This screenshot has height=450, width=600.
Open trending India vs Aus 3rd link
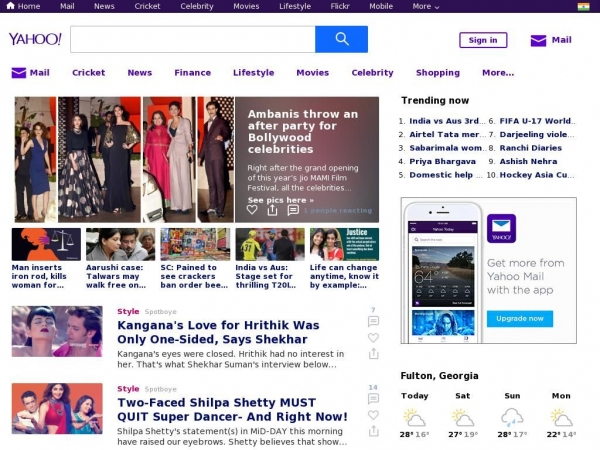[447, 121]
